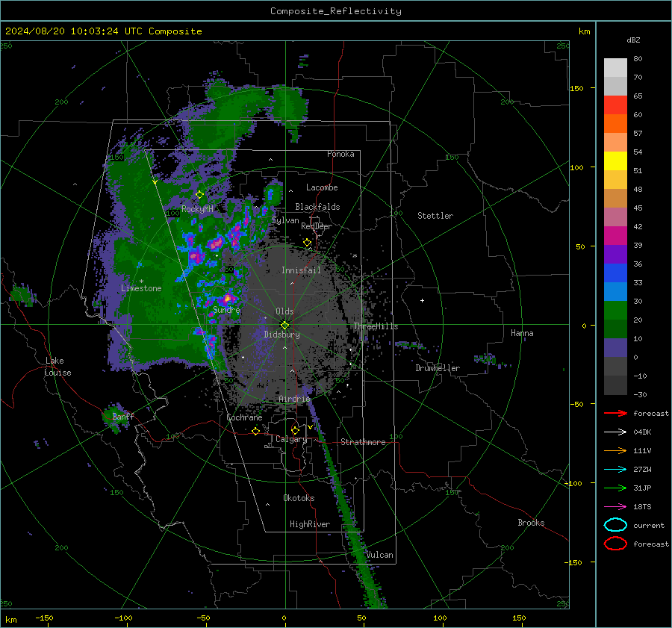
Task: Click the magenta swatch in dBZ scale
Action: click(x=615, y=236)
